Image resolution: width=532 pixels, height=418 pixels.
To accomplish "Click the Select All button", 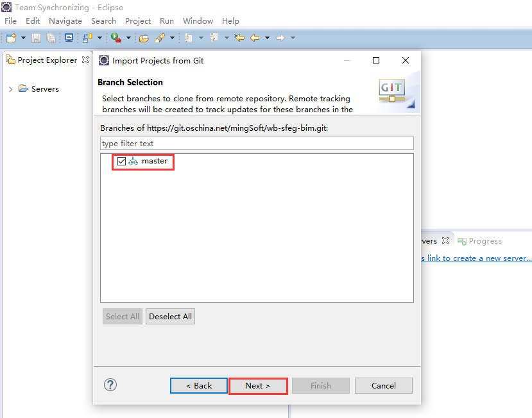I will pyautogui.click(x=123, y=316).
